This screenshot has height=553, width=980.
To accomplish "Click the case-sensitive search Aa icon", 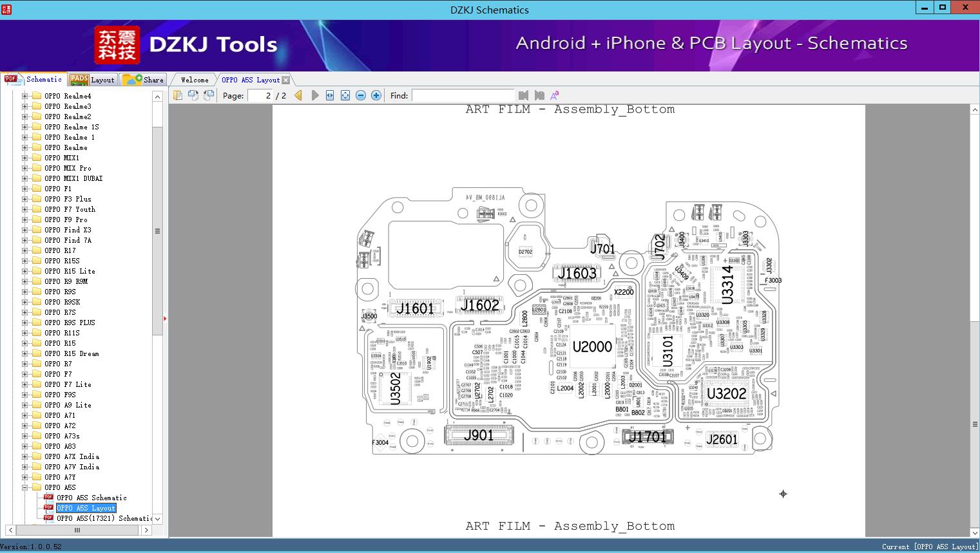I will 554,95.
